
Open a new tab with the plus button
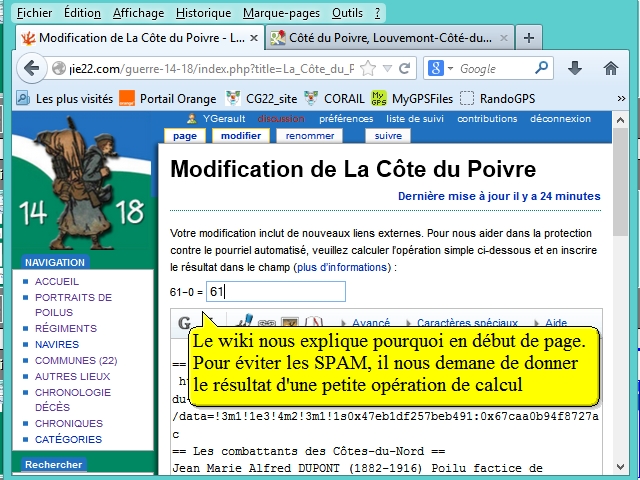tap(529, 38)
